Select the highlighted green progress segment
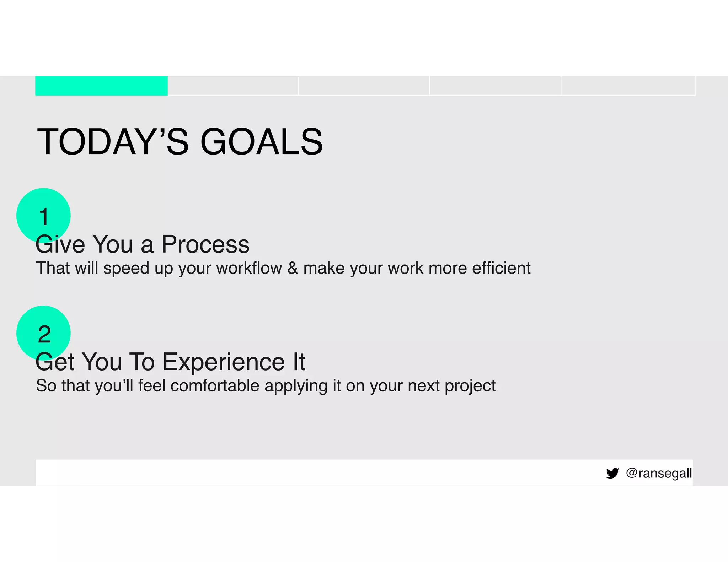728x562 pixels. (x=101, y=86)
